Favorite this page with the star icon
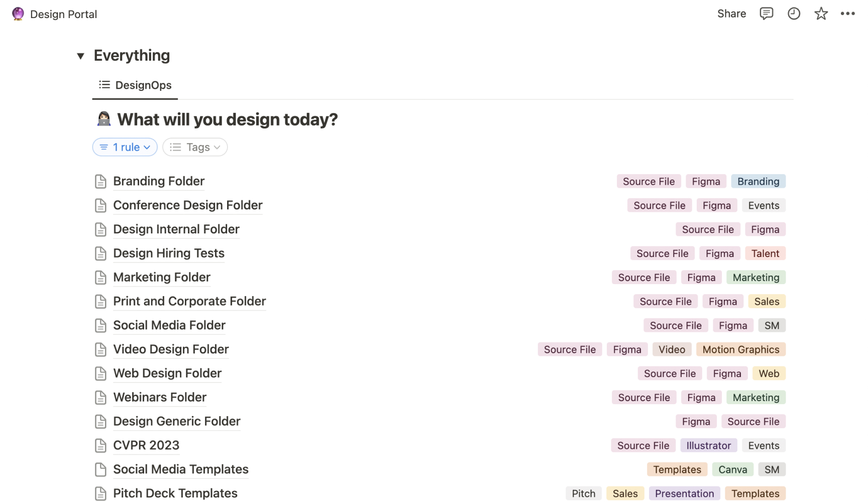Image resolution: width=868 pixels, height=502 pixels. [x=821, y=14]
